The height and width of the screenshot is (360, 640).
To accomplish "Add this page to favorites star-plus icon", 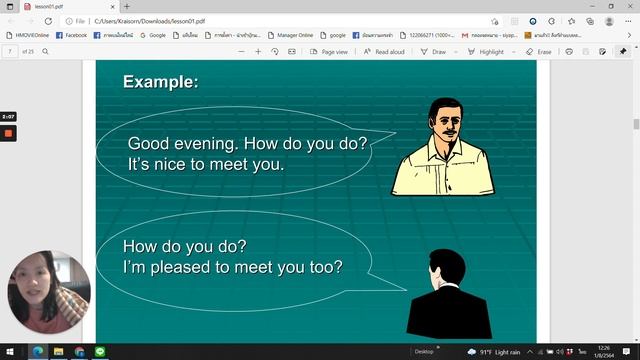I will (495, 21).
